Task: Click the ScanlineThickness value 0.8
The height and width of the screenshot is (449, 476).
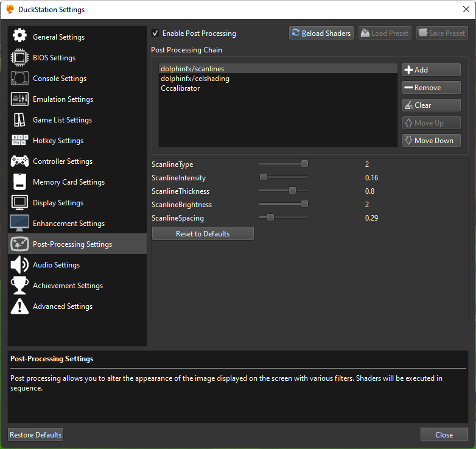Action: (x=369, y=191)
